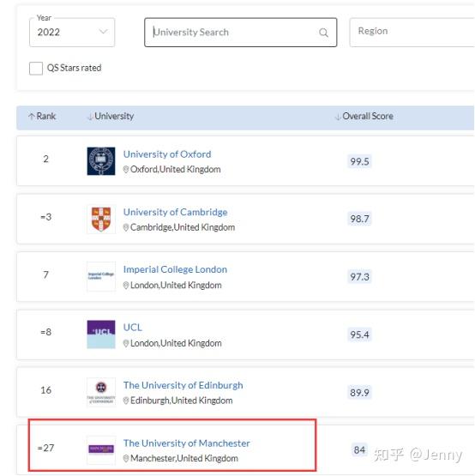Image resolution: width=475 pixels, height=476 pixels.
Task: Click the Cambridge crest logo
Action: pyautogui.click(x=101, y=220)
